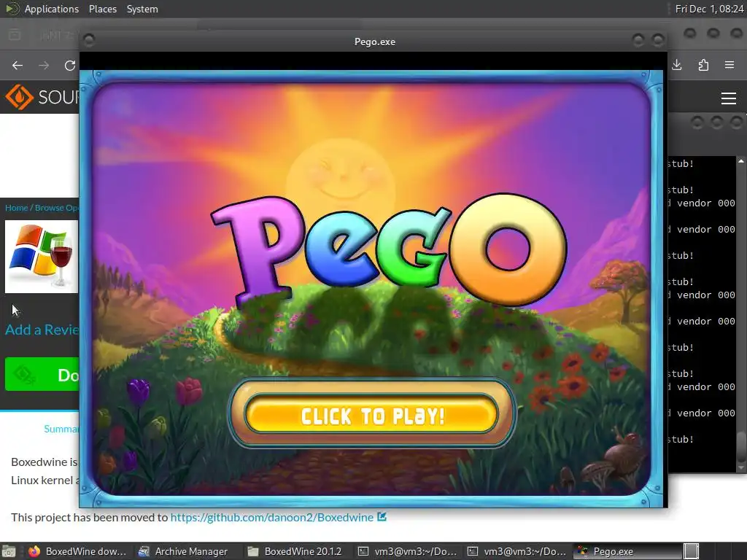This screenshot has width=747, height=560.
Task: Click the Pego.exe taskbar item
Action: click(627, 551)
